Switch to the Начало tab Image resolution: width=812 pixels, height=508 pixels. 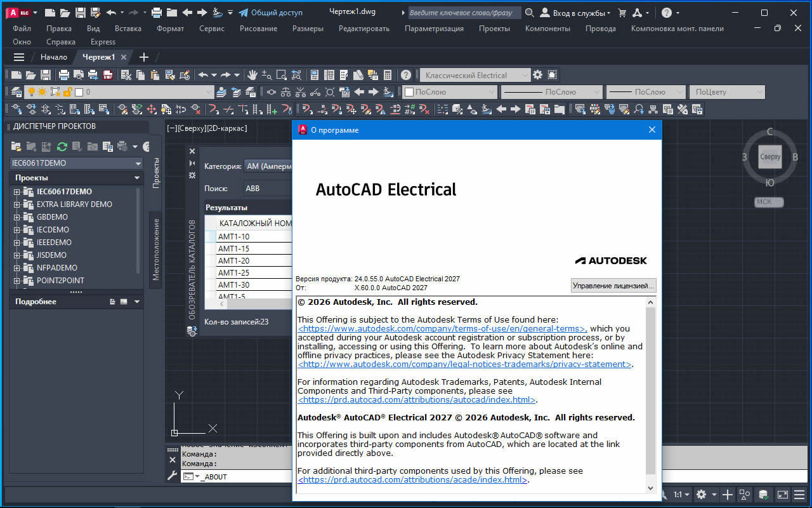(x=53, y=57)
